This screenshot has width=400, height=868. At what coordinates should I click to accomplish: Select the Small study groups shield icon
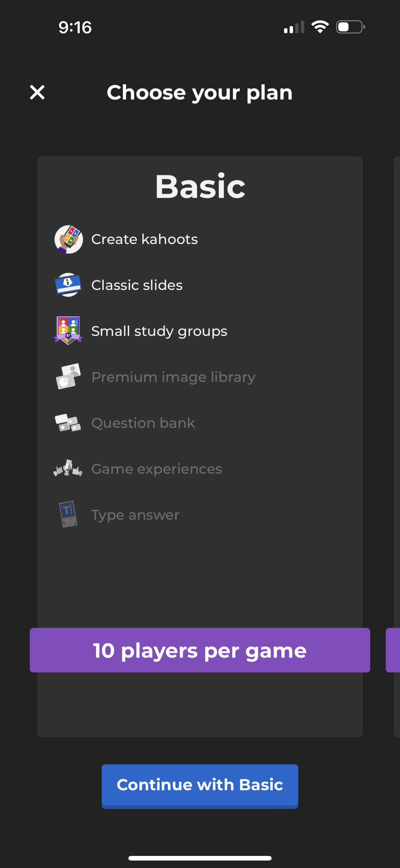[68, 331]
